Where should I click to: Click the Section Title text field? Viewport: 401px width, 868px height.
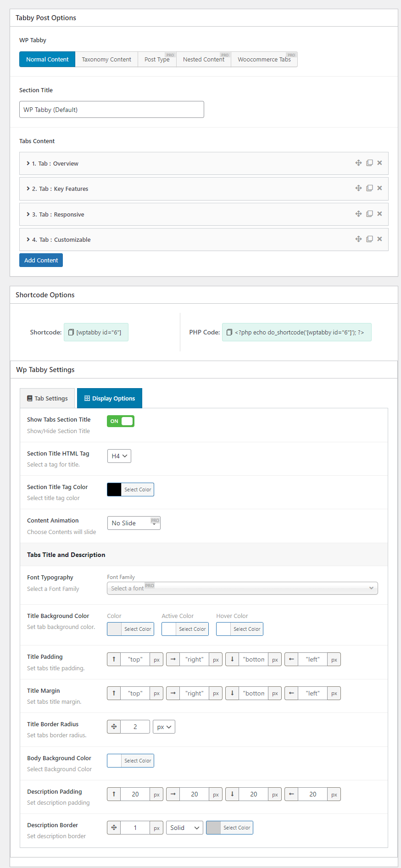coord(111,109)
